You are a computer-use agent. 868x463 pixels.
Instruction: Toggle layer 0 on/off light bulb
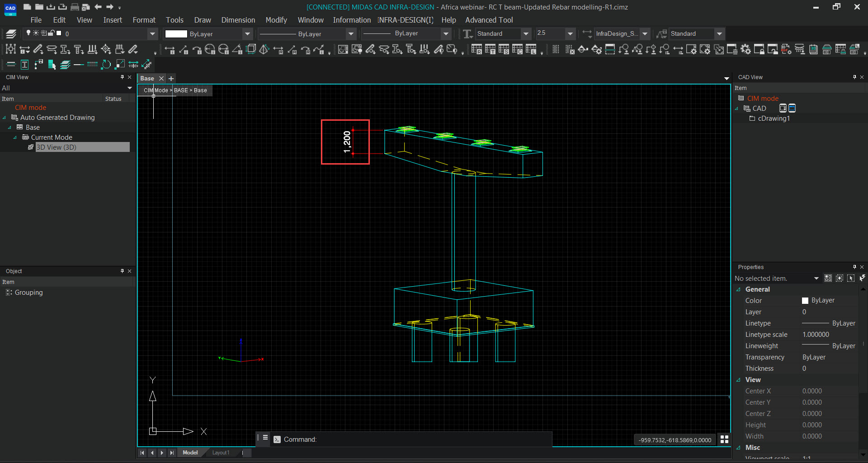pos(28,33)
